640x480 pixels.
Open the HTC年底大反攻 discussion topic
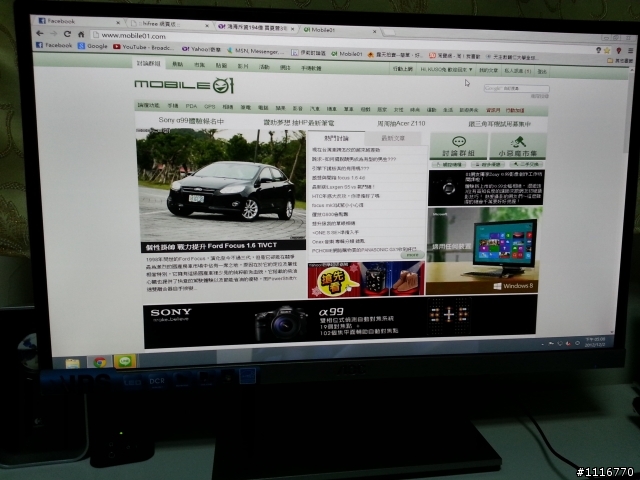(x=346, y=196)
